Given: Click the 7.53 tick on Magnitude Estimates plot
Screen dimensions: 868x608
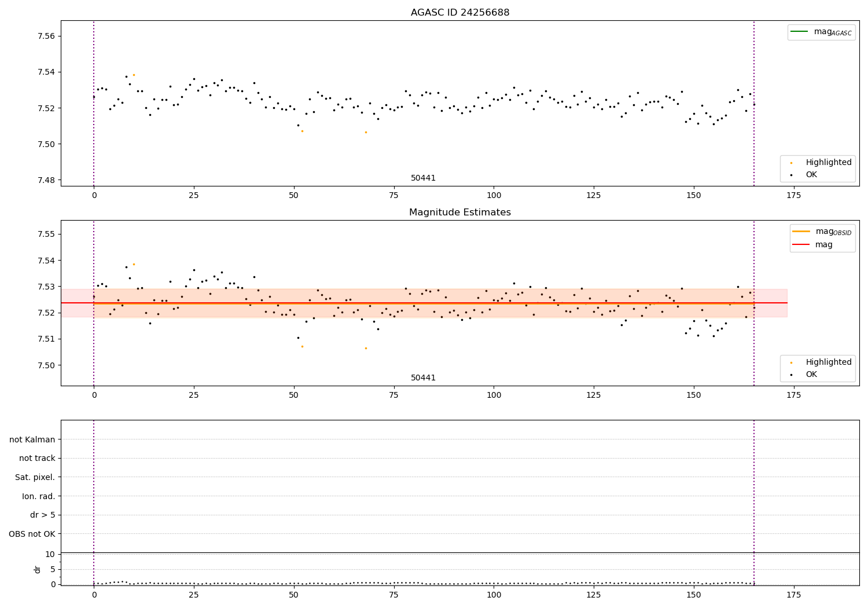Looking at the screenshot, I should 45,287.
